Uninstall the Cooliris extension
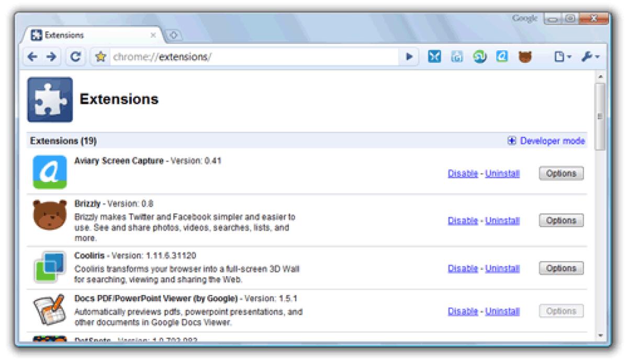 pos(502,268)
